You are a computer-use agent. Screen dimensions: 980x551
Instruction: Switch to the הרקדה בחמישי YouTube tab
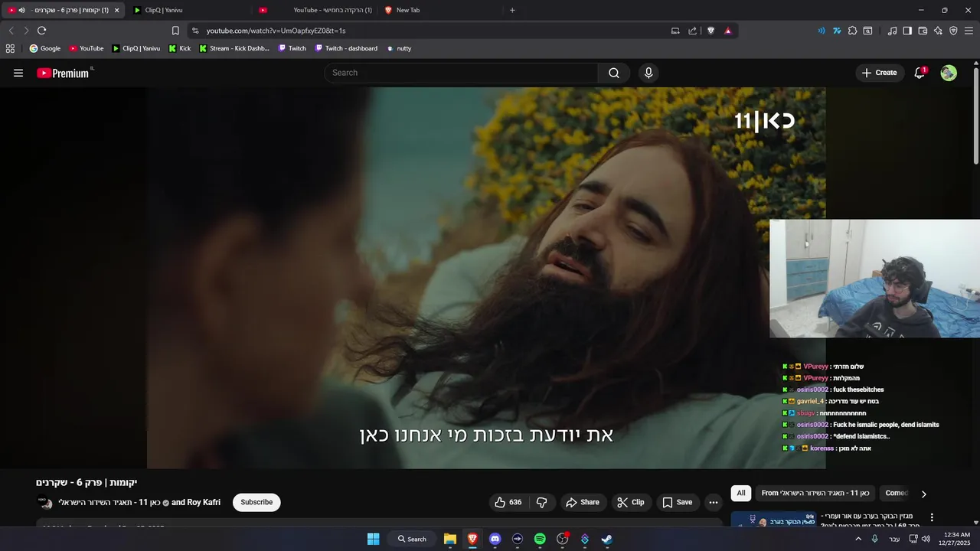317,10
